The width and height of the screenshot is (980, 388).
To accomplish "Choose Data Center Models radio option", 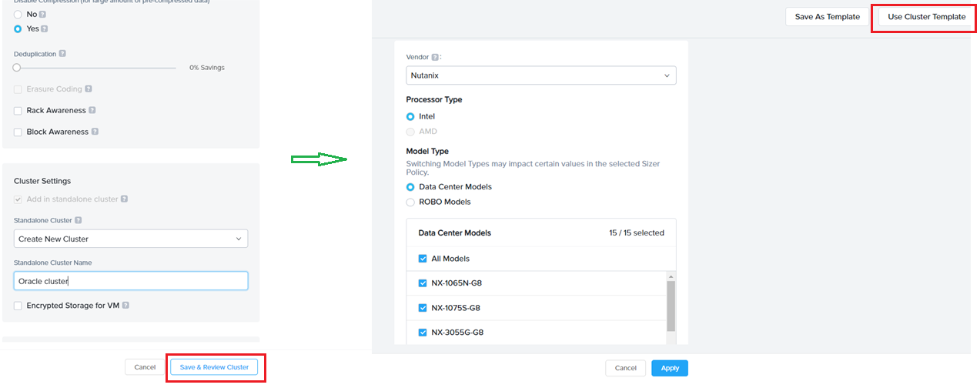I will coord(410,187).
